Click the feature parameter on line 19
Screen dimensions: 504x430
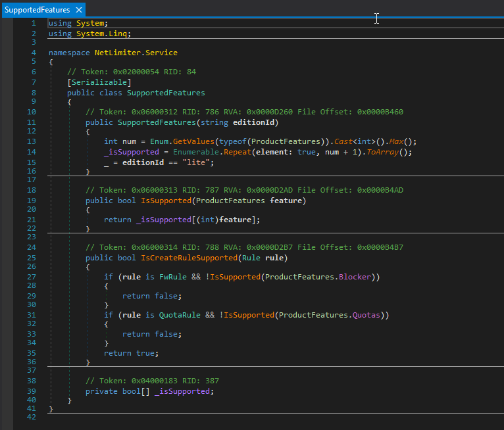286,201
